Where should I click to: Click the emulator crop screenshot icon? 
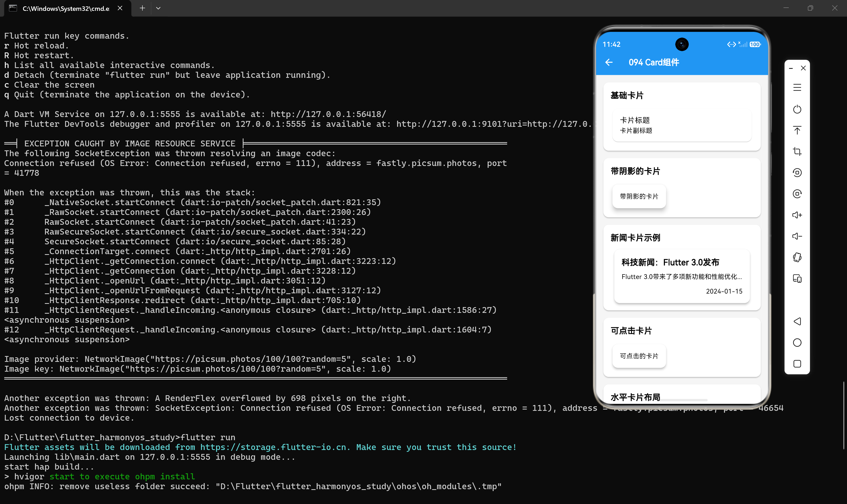(797, 151)
